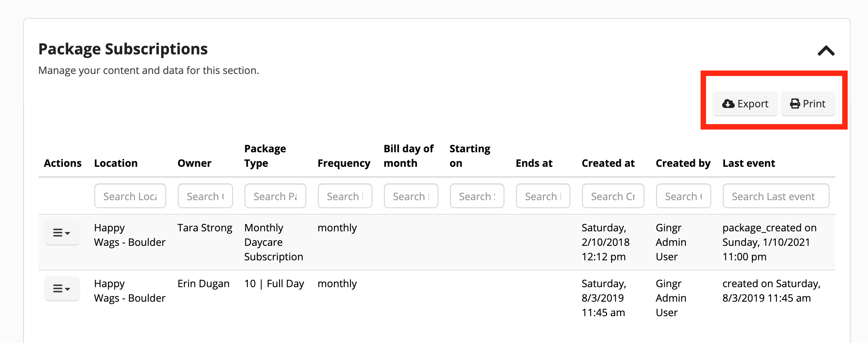Image resolution: width=868 pixels, height=343 pixels.
Task: Focus the Frequency search filter field
Action: click(345, 196)
